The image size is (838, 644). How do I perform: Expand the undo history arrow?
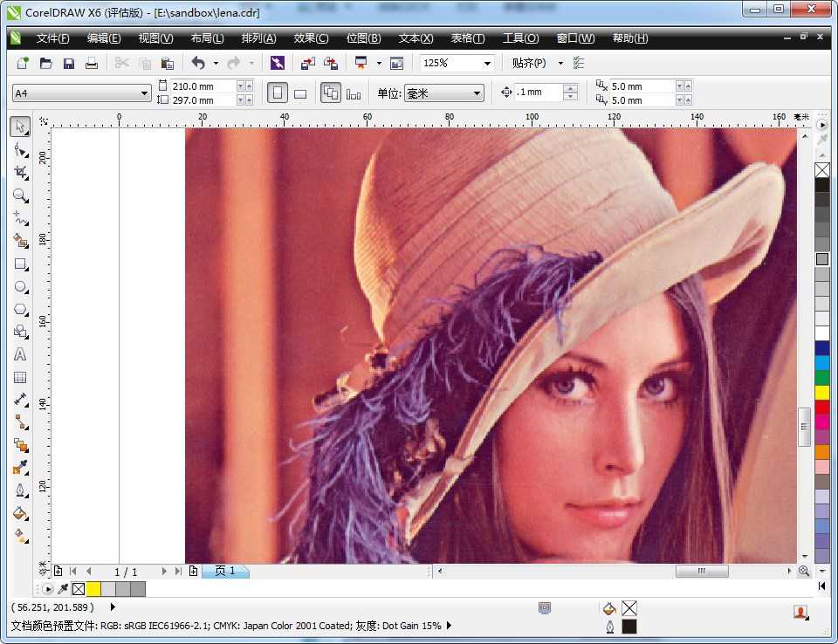pyautogui.click(x=216, y=63)
